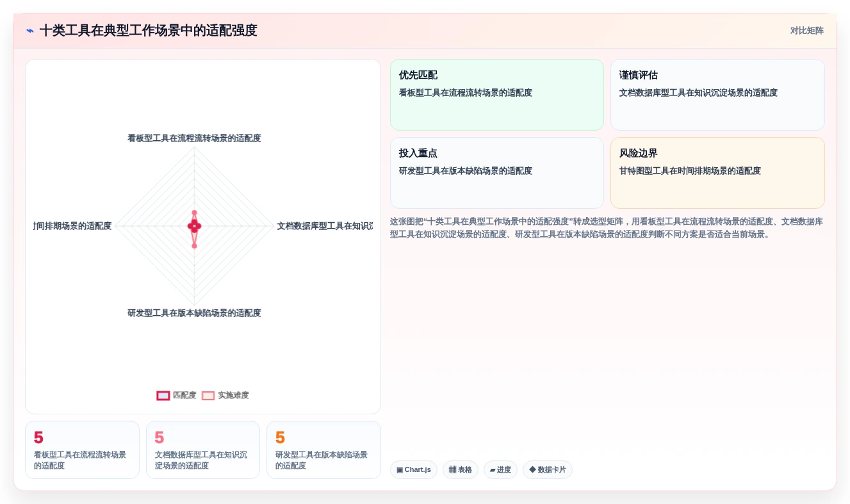Click the red 5 看板型工具 stat card
The width and height of the screenshot is (850, 504).
tap(82, 450)
